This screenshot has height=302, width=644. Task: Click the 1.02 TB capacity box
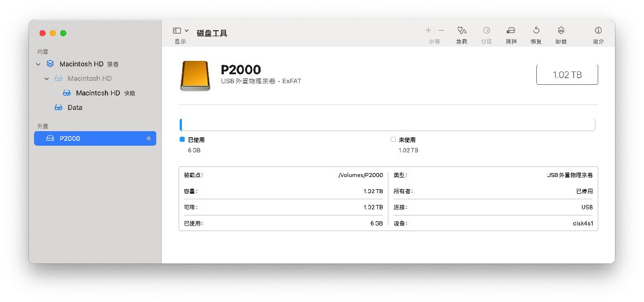[567, 75]
